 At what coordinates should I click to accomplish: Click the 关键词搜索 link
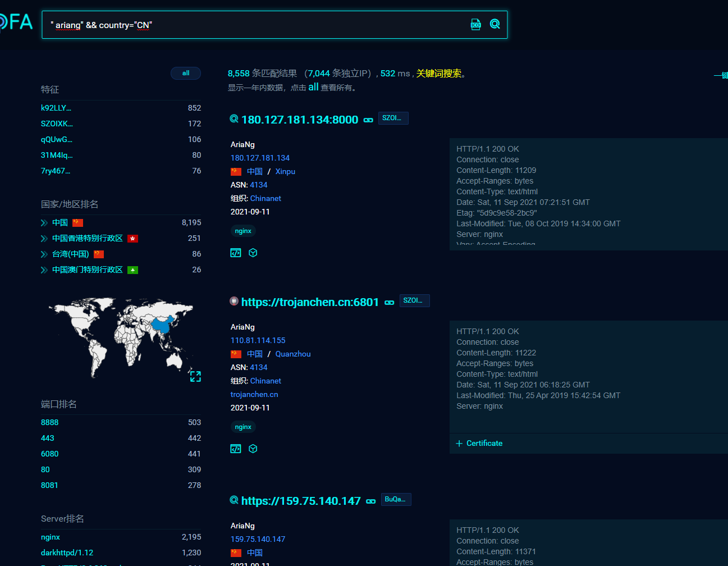point(439,74)
